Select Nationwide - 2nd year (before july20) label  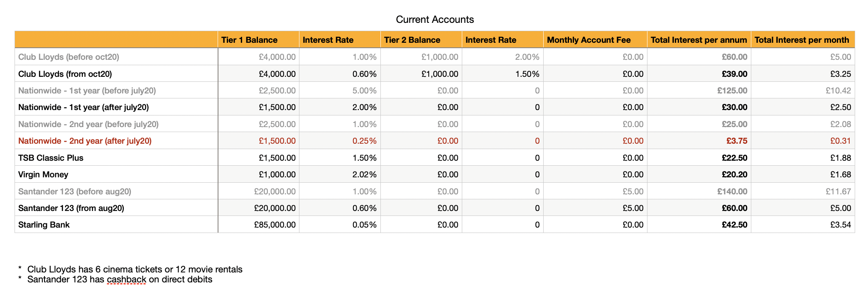[x=88, y=124]
